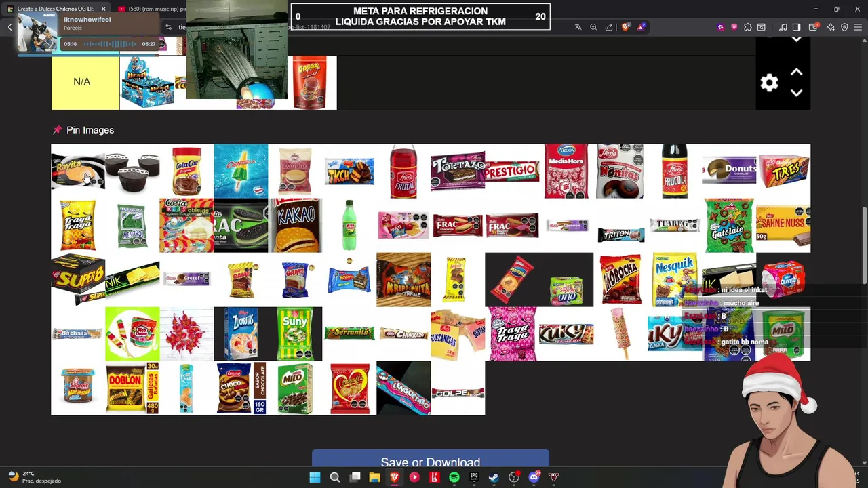This screenshot has height=488, width=868.
Task: Open the Brave Wallet icon with notification badge
Action: coord(814,27)
